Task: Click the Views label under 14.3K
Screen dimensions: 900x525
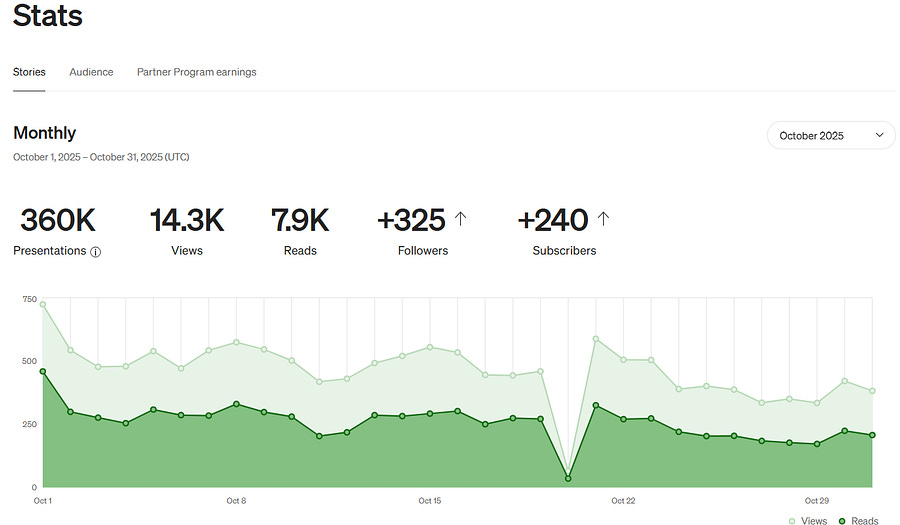Action: coord(187,251)
